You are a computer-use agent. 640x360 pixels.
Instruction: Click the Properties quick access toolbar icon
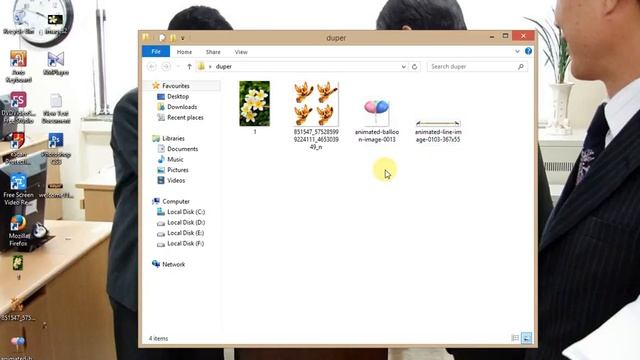(162, 38)
